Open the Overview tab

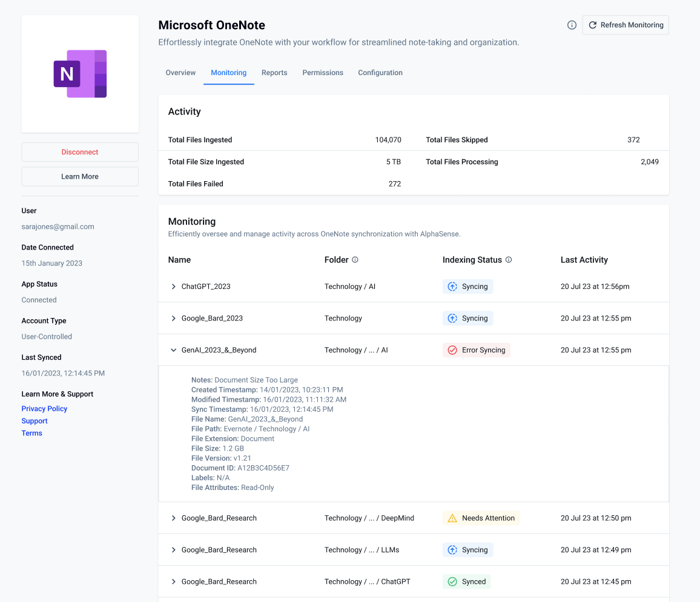(180, 73)
